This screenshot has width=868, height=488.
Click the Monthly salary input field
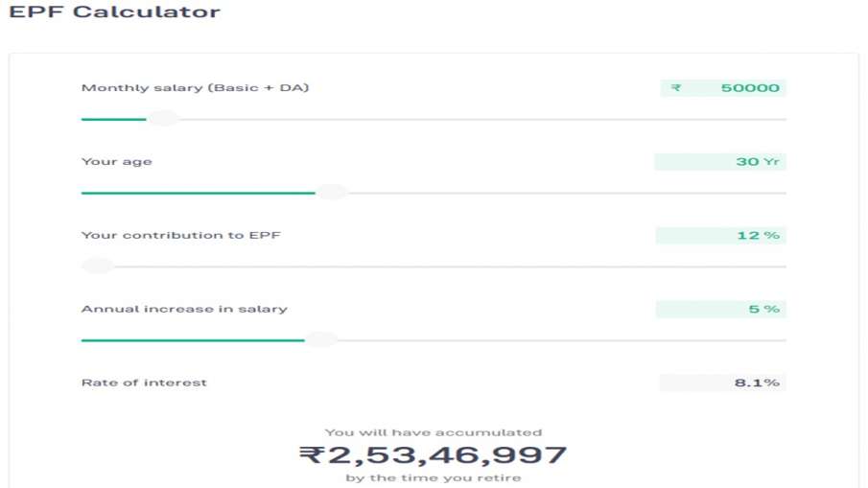pos(737,88)
